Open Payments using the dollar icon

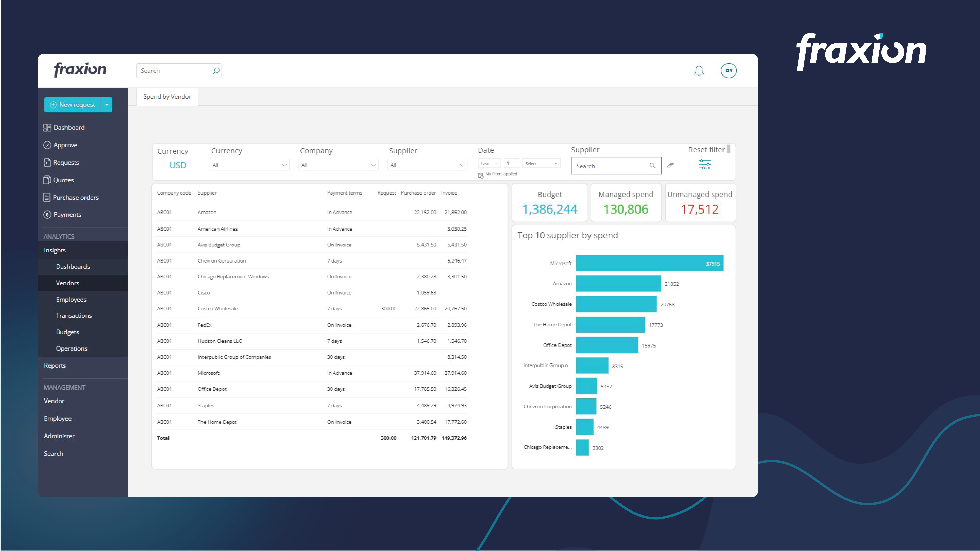click(x=47, y=215)
